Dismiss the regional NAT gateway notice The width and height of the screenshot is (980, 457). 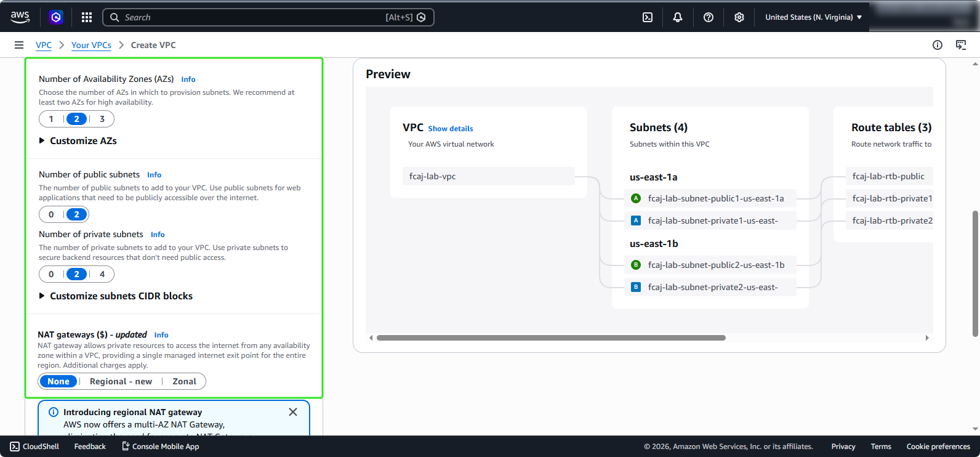(293, 412)
